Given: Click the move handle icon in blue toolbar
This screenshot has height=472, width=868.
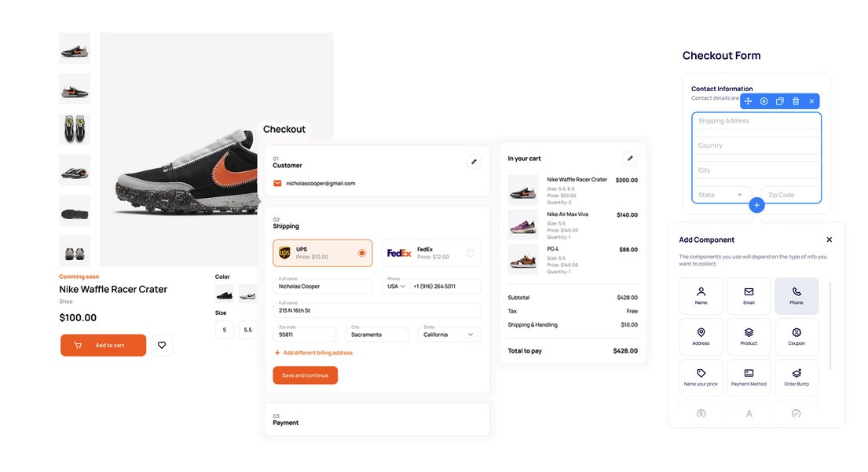Looking at the screenshot, I should coord(748,101).
